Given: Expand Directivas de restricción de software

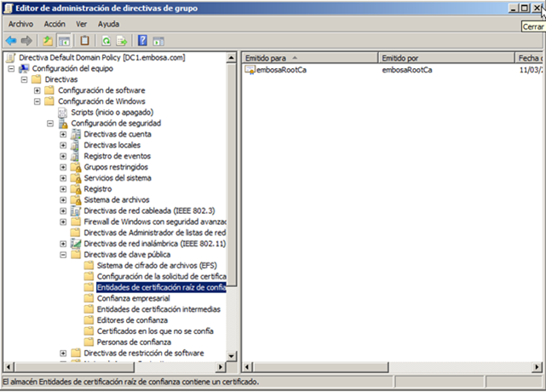Looking at the screenshot, I should (63, 352).
